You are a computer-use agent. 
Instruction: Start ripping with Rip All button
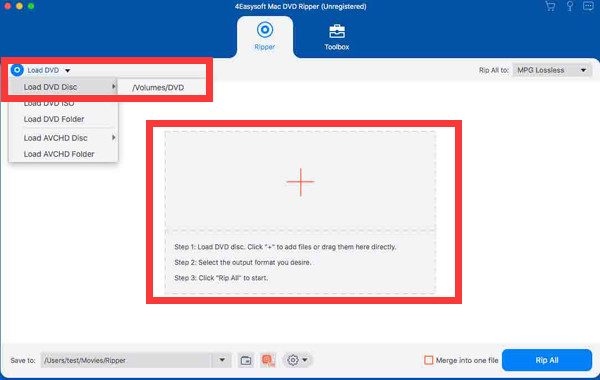[x=547, y=360]
